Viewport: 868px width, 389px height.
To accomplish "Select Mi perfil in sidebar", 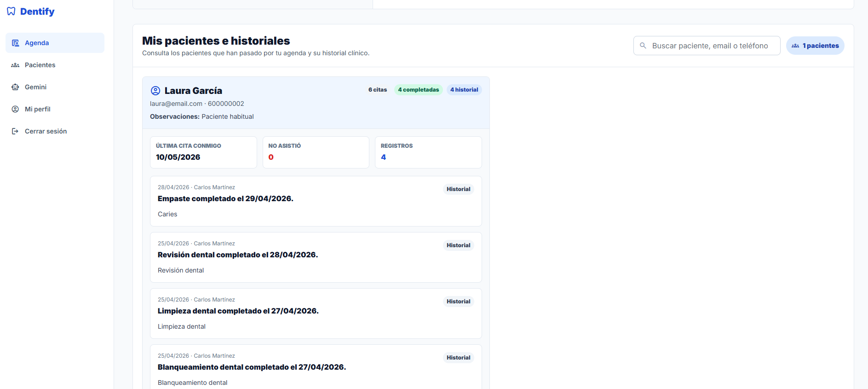I will click(55, 109).
